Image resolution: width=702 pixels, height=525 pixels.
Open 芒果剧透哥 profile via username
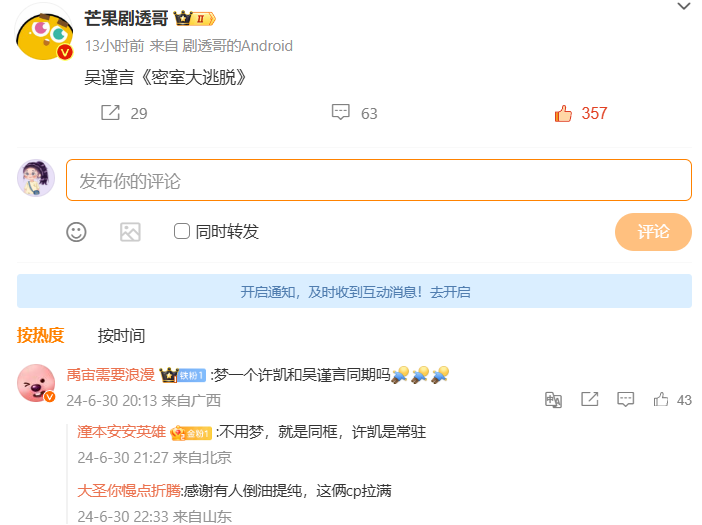(x=126, y=19)
